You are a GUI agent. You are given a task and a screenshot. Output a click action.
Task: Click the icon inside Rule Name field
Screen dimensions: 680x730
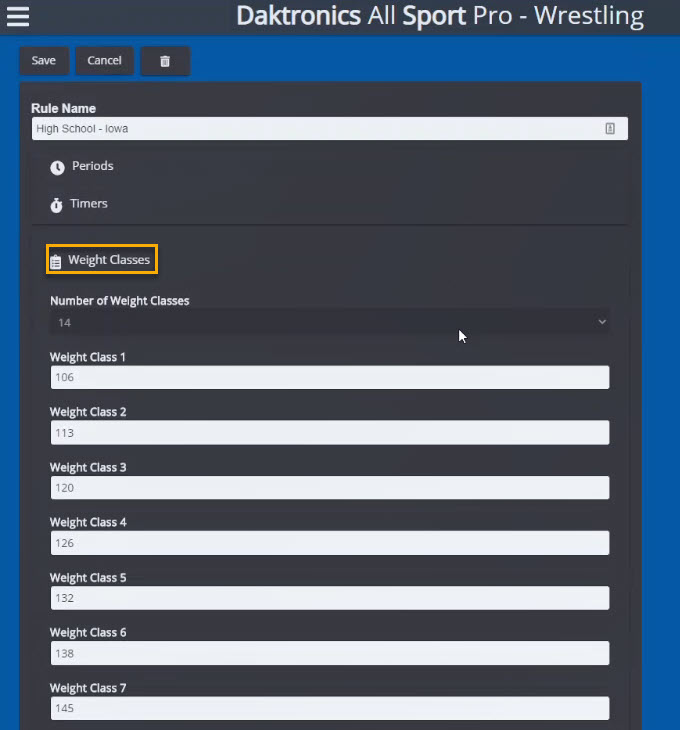pos(609,129)
